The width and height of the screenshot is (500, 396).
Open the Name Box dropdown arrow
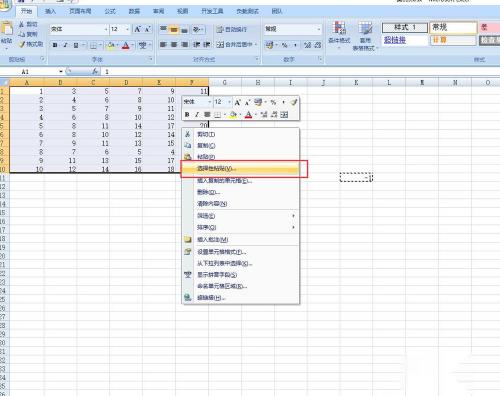pos(61,71)
